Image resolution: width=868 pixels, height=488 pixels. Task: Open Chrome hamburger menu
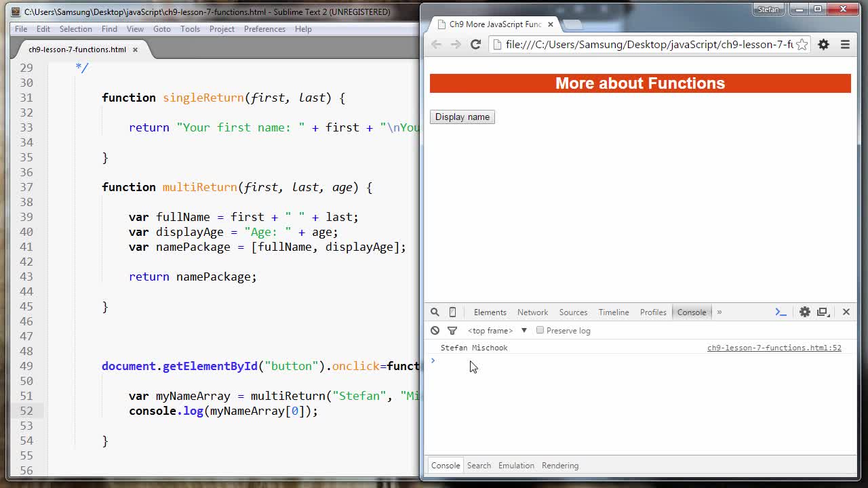pos(845,45)
